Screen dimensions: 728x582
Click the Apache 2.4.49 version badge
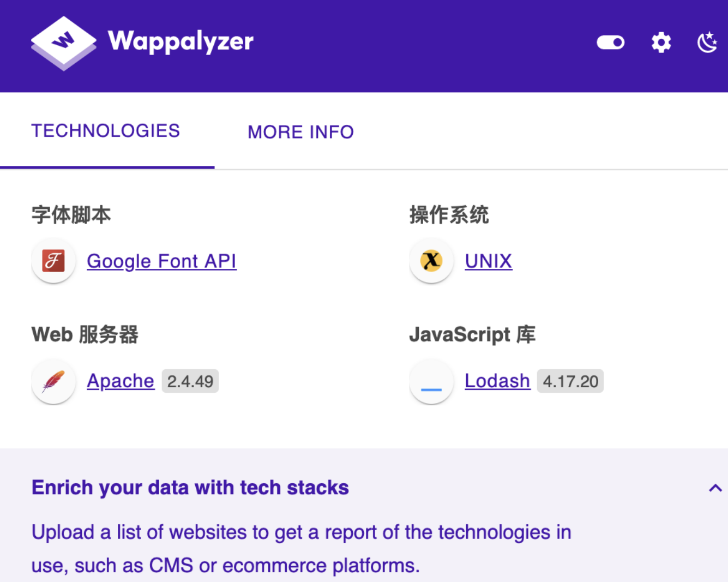[x=190, y=381]
